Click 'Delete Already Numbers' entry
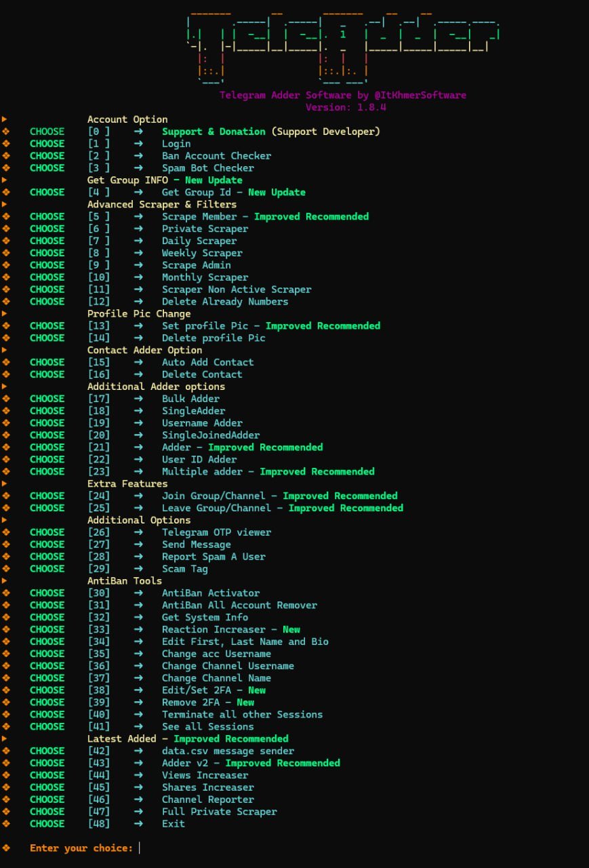Viewport: 589px width, 868px height. click(225, 302)
